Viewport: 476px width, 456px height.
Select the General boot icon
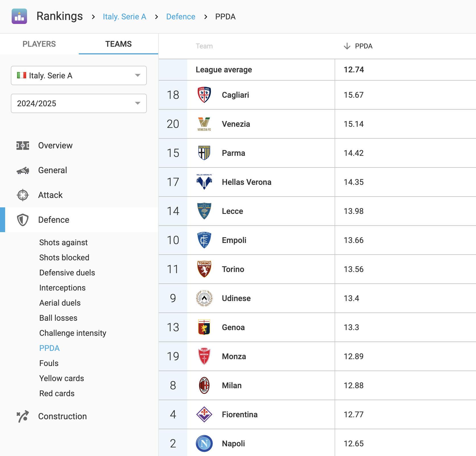[x=23, y=170]
